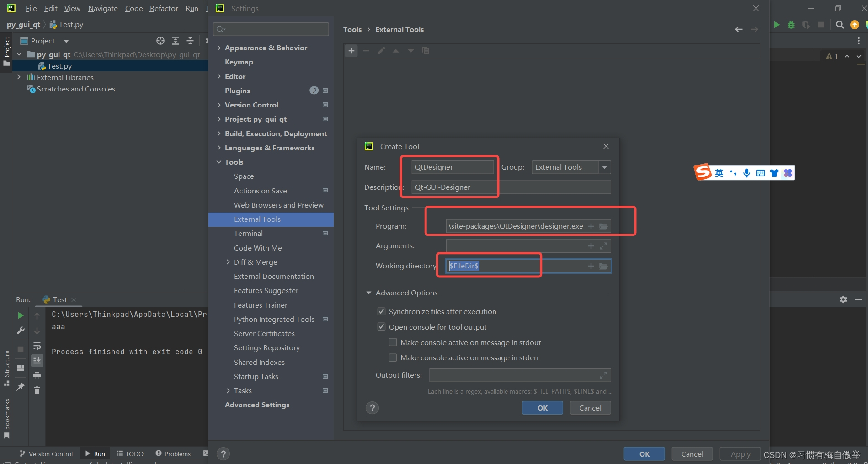This screenshot has width=868, height=464.
Task: Add a new external tool entry
Action: coord(351,51)
